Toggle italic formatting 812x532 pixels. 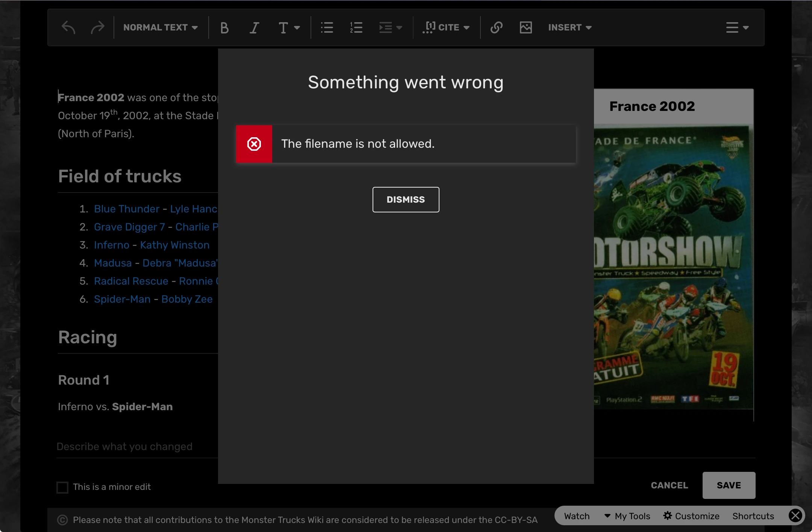(x=255, y=27)
